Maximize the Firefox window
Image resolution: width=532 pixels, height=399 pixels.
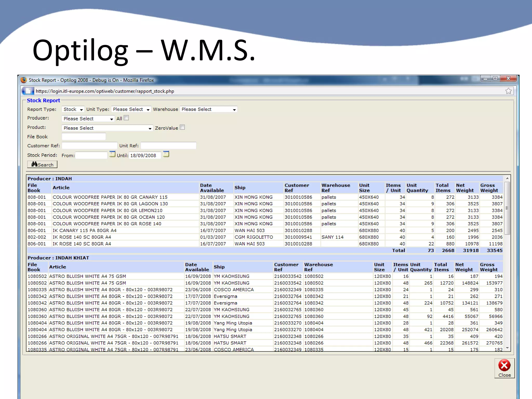tap(495, 78)
